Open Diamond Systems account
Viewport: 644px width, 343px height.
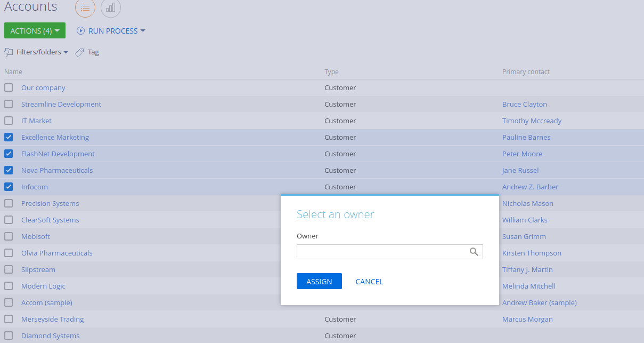[x=50, y=336]
